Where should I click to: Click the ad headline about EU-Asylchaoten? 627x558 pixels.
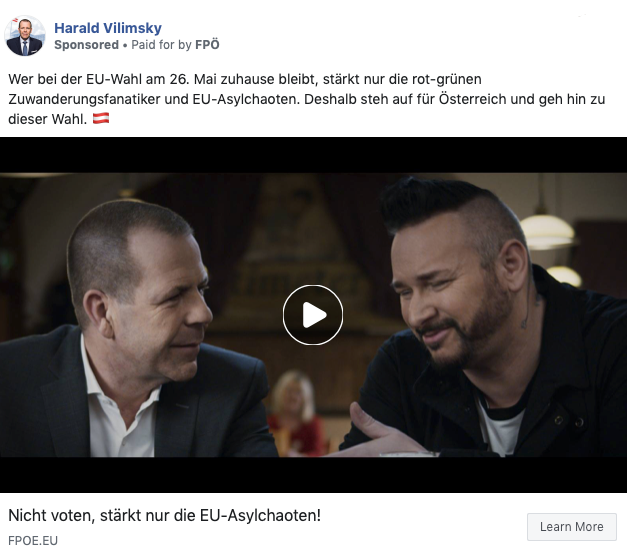164,515
